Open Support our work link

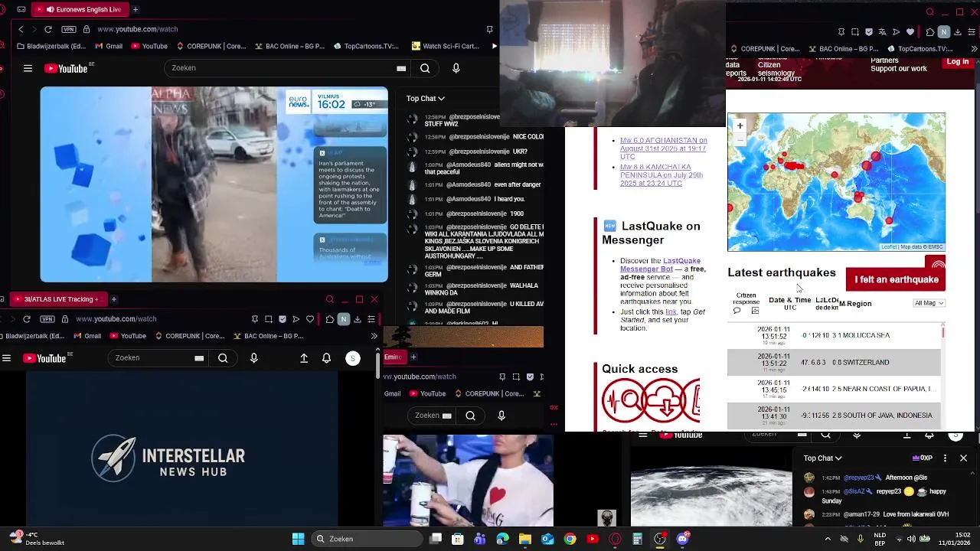click(898, 69)
